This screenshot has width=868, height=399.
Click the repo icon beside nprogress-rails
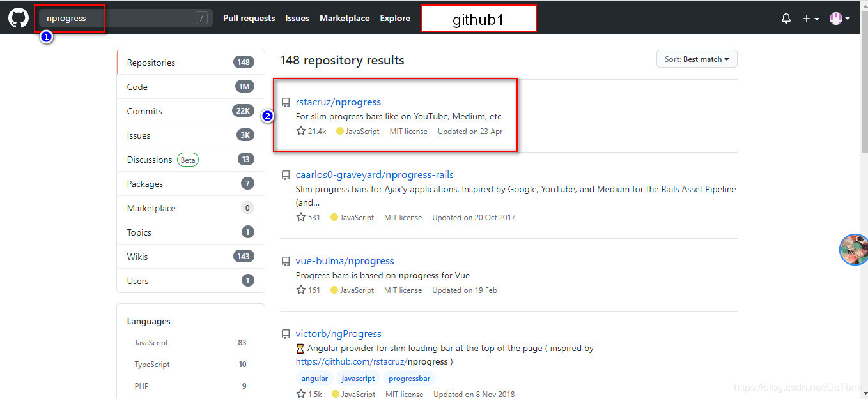pos(286,176)
